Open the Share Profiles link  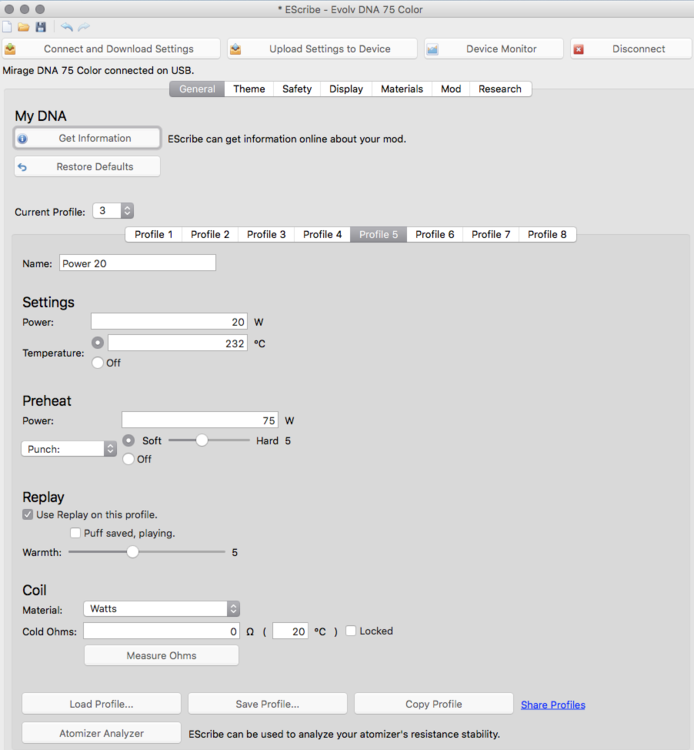[x=553, y=705]
